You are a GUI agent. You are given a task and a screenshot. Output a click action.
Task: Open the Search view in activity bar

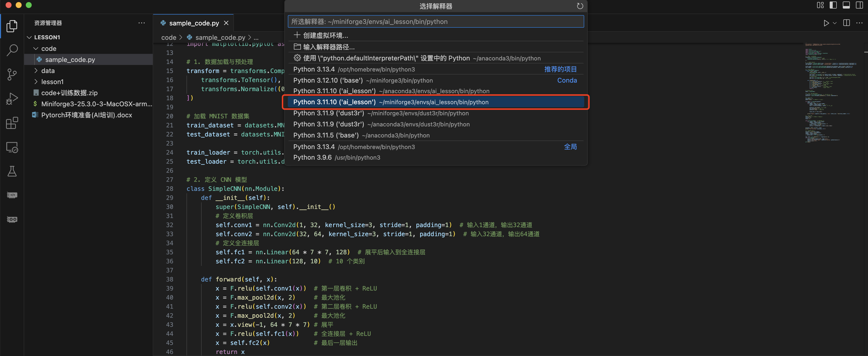[x=12, y=50]
